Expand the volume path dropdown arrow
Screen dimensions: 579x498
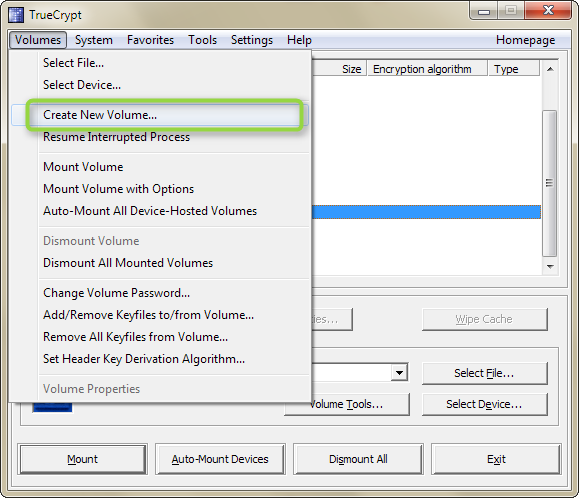click(399, 372)
